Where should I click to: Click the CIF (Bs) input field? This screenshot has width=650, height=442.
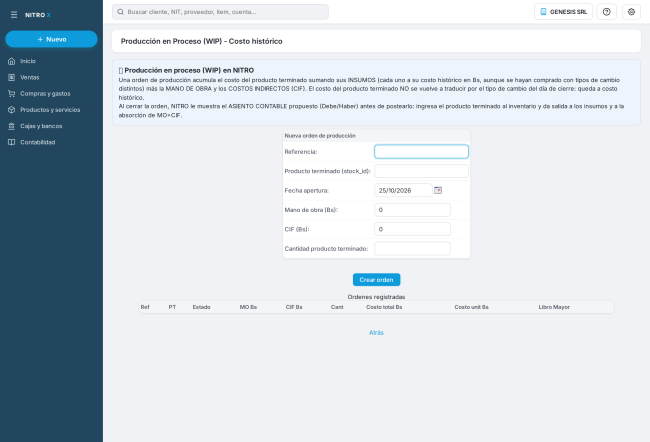(412, 229)
